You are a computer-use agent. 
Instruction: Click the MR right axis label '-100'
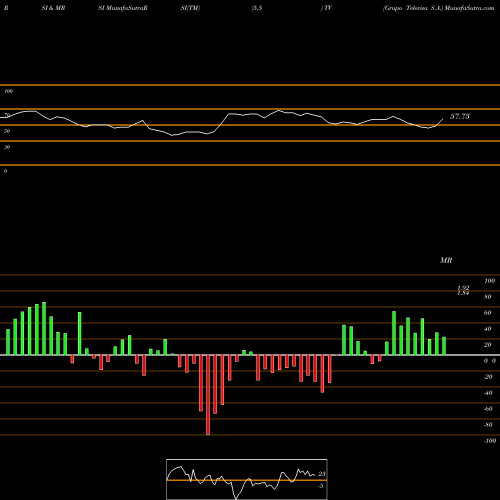490,441
